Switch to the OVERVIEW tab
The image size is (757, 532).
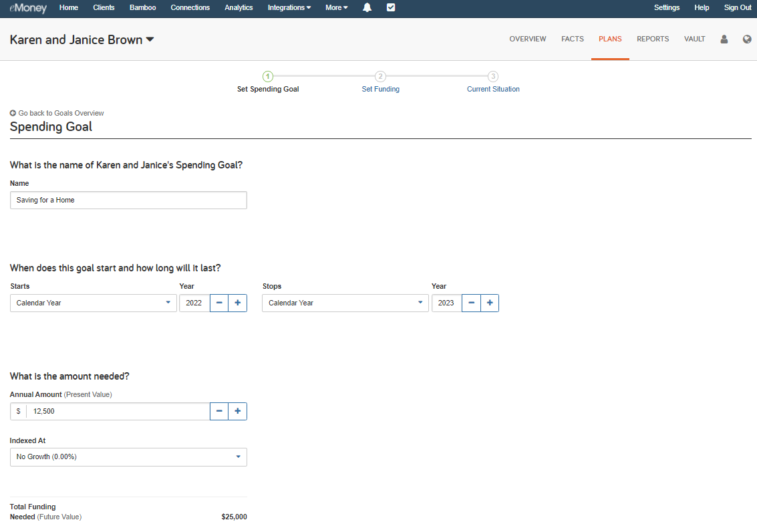click(x=528, y=39)
